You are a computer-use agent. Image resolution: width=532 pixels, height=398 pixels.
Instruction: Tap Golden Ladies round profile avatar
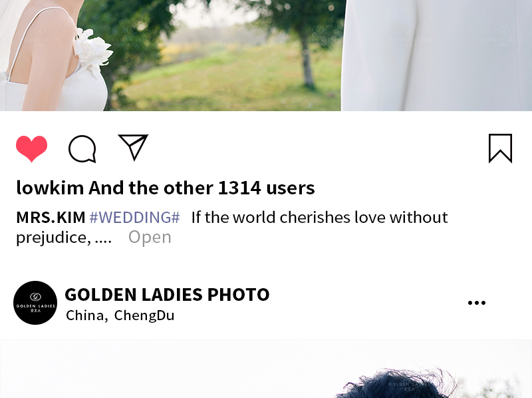pyautogui.click(x=35, y=303)
